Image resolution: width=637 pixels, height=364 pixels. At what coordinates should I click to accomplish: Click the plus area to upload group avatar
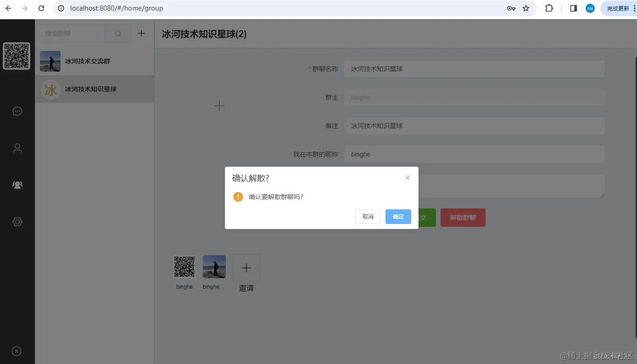pyautogui.click(x=219, y=106)
